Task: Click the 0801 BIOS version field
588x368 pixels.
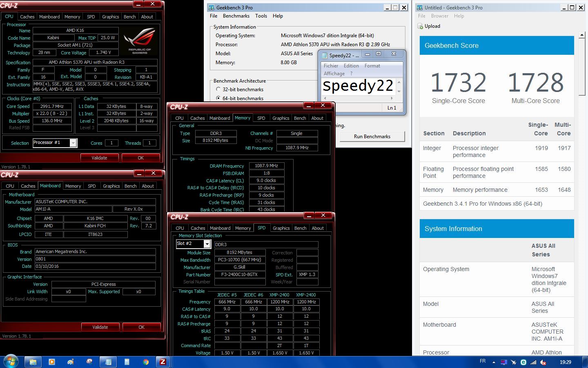Action: [95, 259]
